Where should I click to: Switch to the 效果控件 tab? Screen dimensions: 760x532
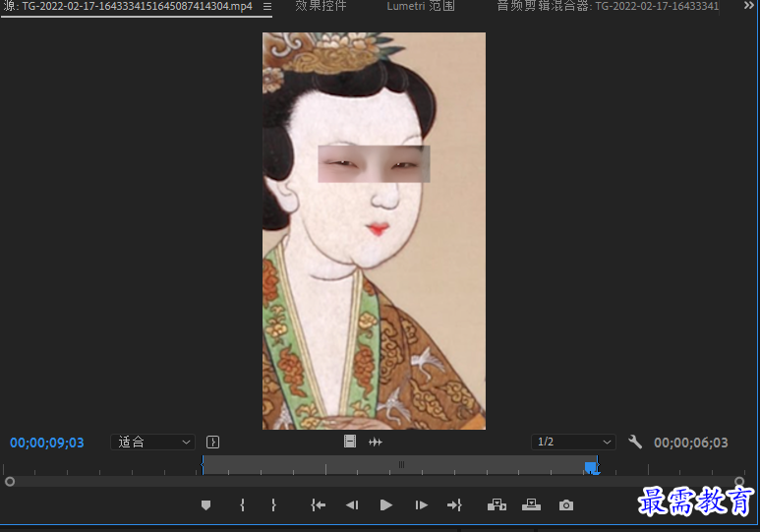321,6
